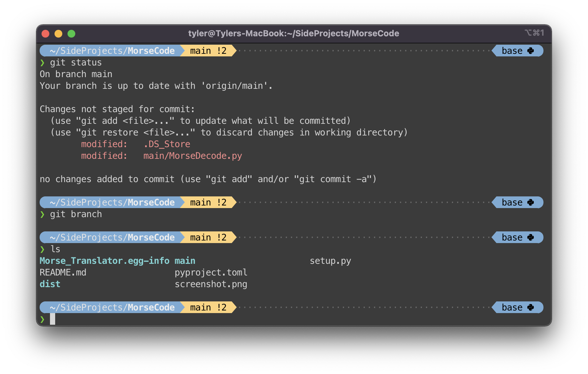Click the yellow main !2 segment above ls
This screenshot has width=588, height=374.
point(208,238)
